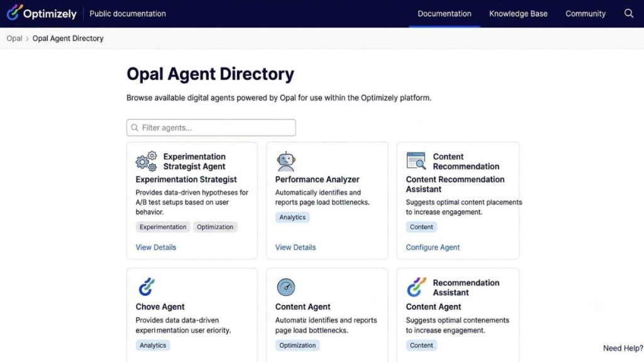
Task: Focus the Filter agents search field
Action: click(211, 128)
